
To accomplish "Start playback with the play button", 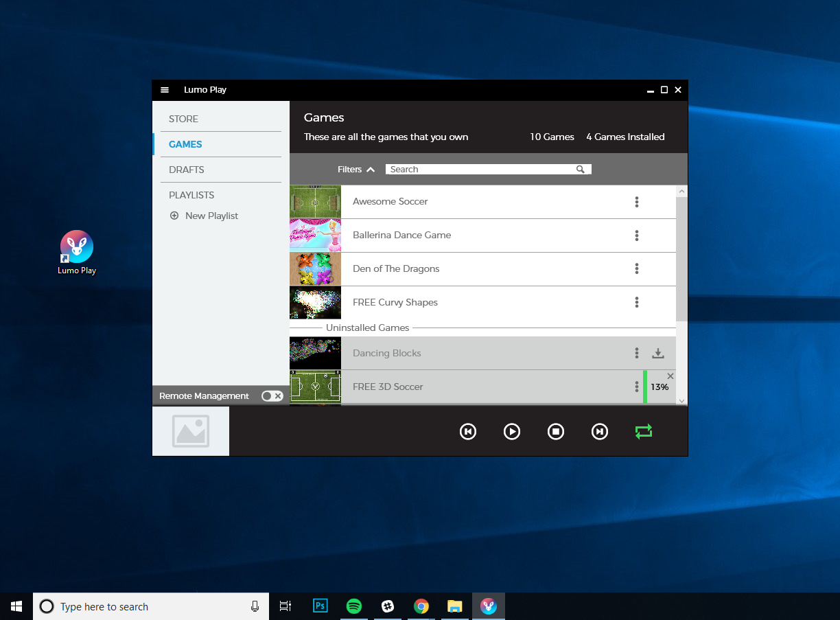I will pos(512,431).
